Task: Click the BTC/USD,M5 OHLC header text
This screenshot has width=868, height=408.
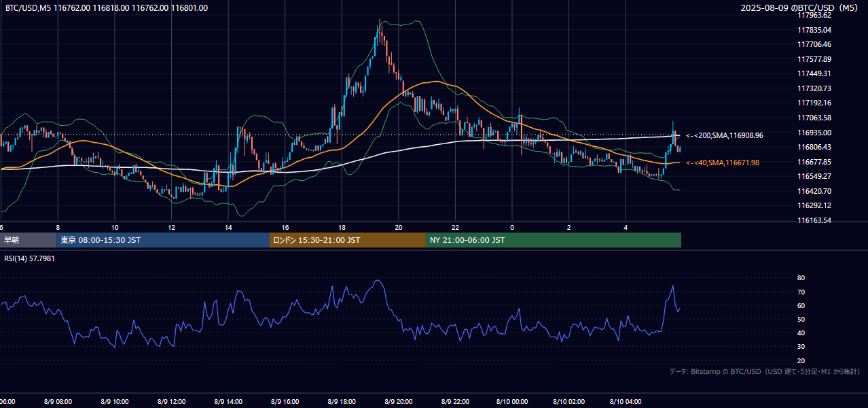Action: click(x=107, y=8)
